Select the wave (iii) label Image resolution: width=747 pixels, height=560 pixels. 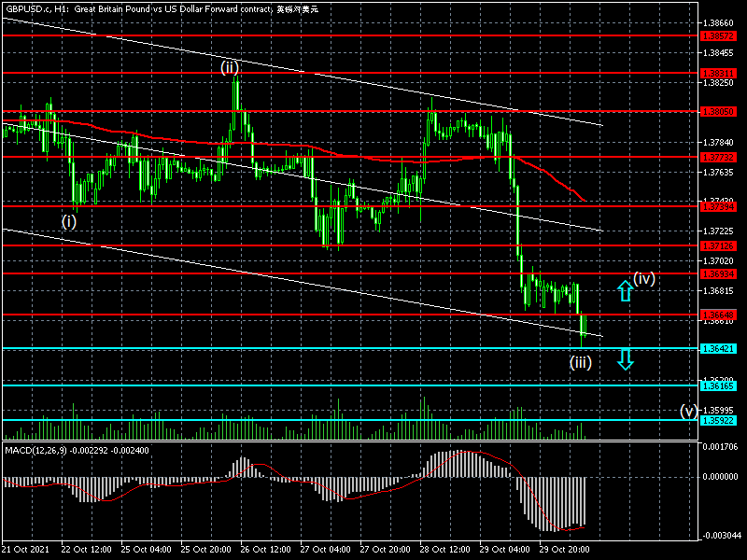tap(580, 363)
